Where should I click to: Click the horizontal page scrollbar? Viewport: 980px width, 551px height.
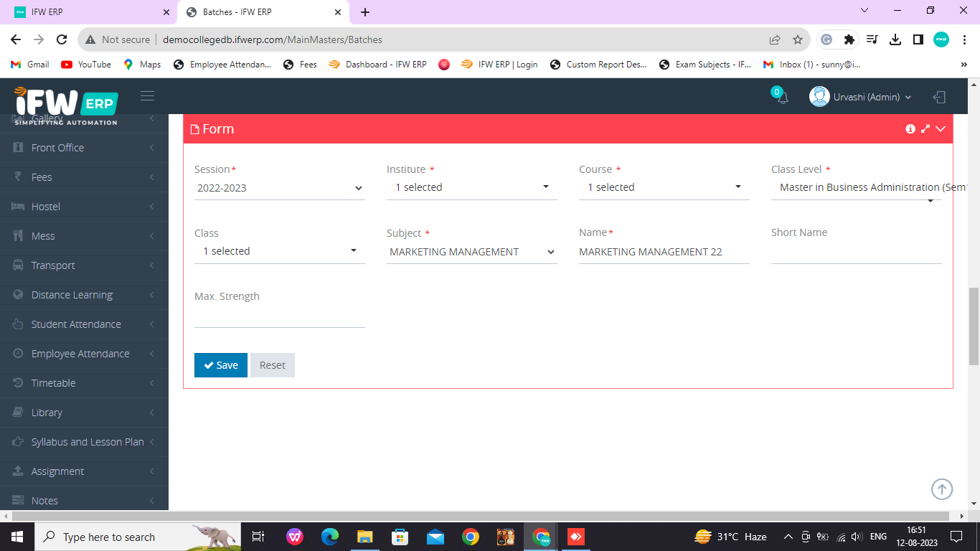tap(479, 516)
